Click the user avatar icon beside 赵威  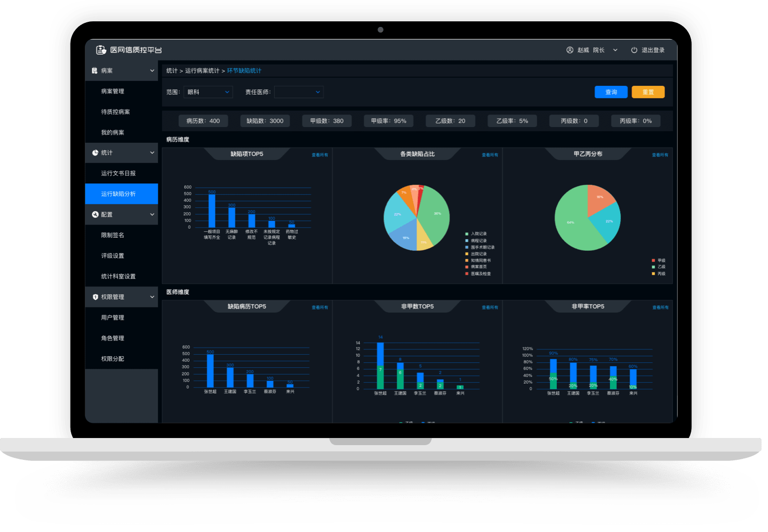click(x=570, y=50)
